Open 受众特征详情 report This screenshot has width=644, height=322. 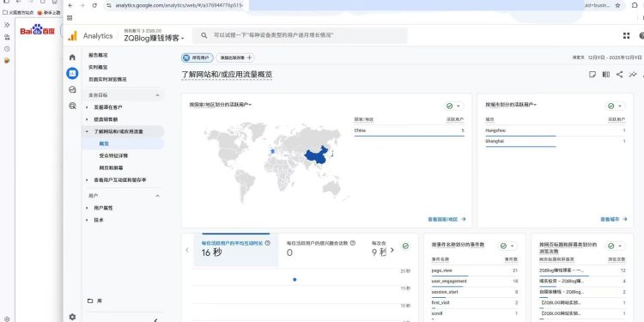point(113,155)
